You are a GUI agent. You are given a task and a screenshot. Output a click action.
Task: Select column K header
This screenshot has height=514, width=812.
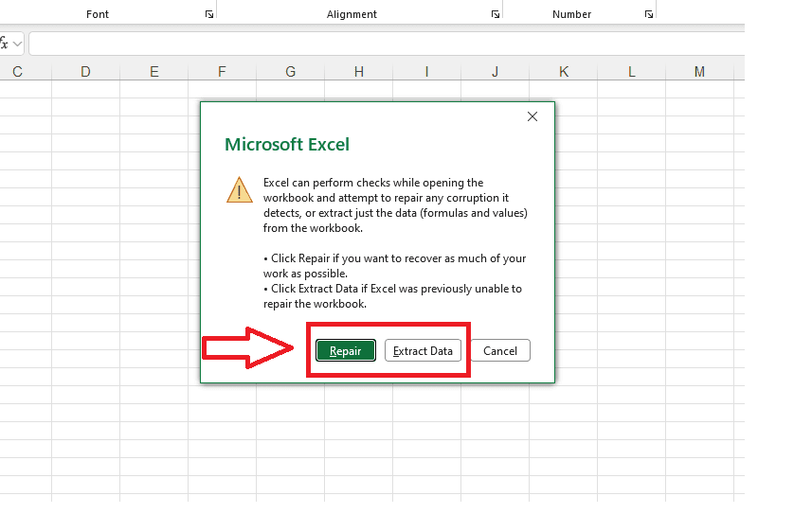point(563,71)
